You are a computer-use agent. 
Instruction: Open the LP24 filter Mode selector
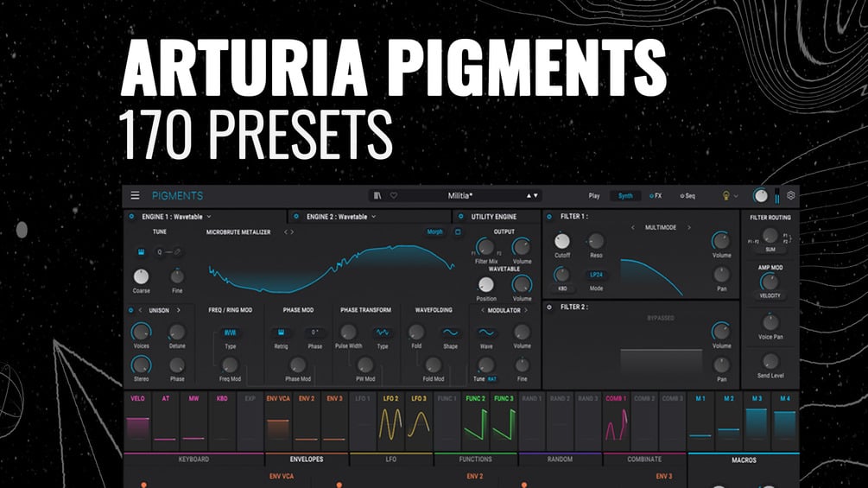pyautogui.click(x=596, y=275)
